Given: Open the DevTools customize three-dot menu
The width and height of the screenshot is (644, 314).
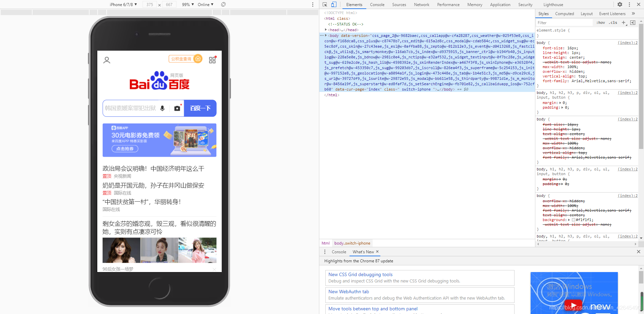Looking at the screenshot, I should (629, 4).
